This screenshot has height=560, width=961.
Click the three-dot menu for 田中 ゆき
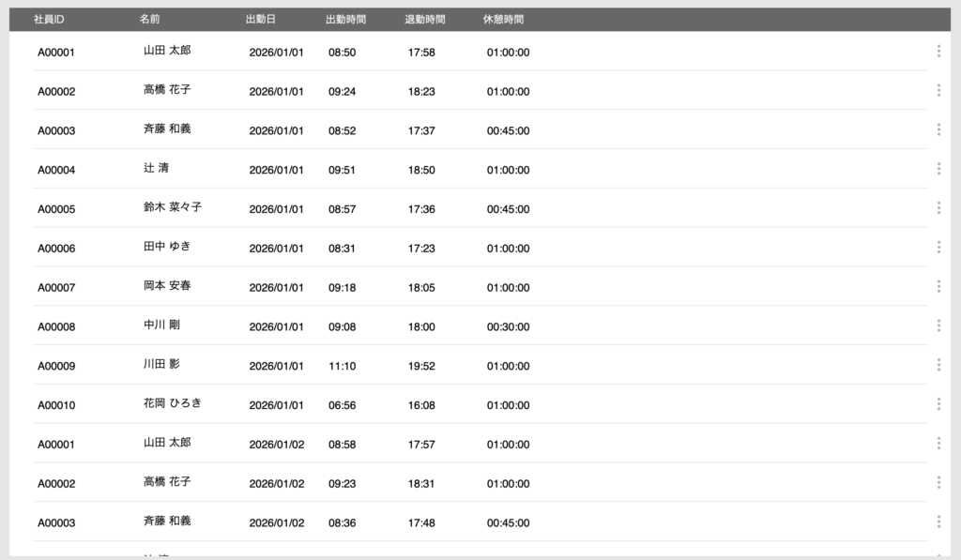938,247
